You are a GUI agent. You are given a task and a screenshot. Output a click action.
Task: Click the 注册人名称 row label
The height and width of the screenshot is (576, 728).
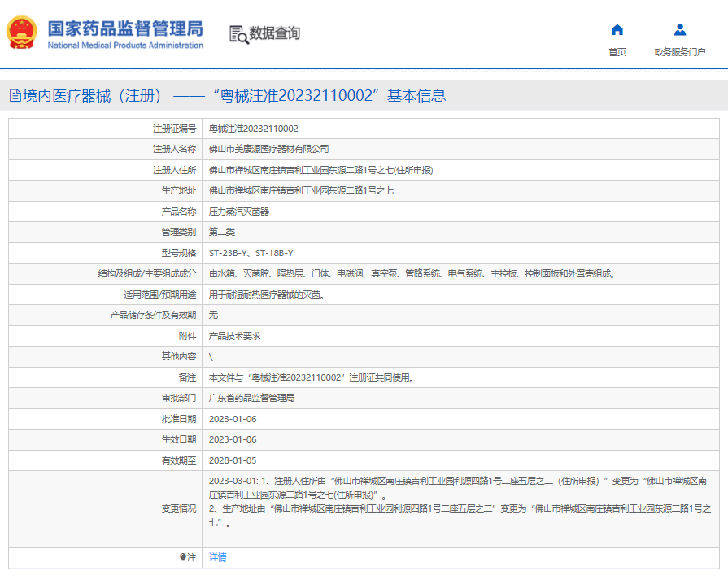click(x=175, y=149)
